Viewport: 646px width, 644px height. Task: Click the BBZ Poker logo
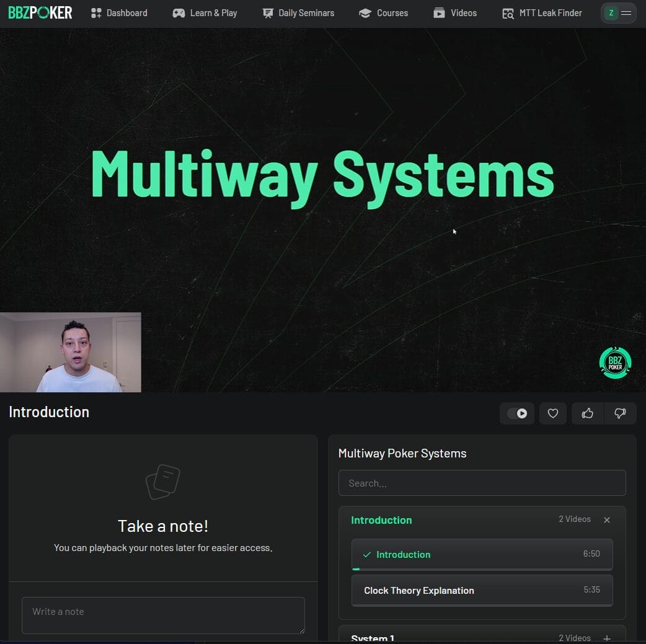[x=40, y=12]
